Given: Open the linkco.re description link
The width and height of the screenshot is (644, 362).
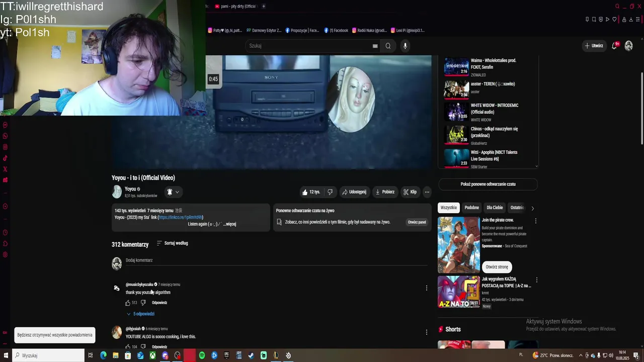Looking at the screenshot, I should (180, 218).
